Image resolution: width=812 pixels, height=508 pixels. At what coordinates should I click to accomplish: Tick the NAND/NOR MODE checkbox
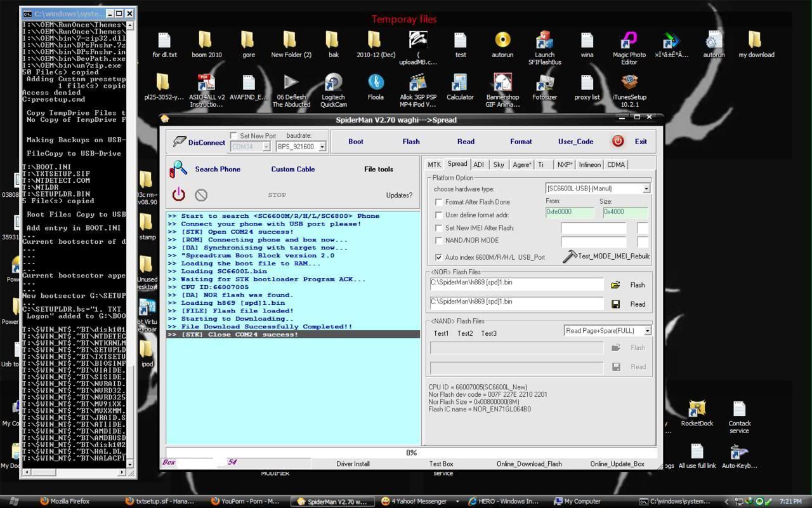(x=438, y=240)
